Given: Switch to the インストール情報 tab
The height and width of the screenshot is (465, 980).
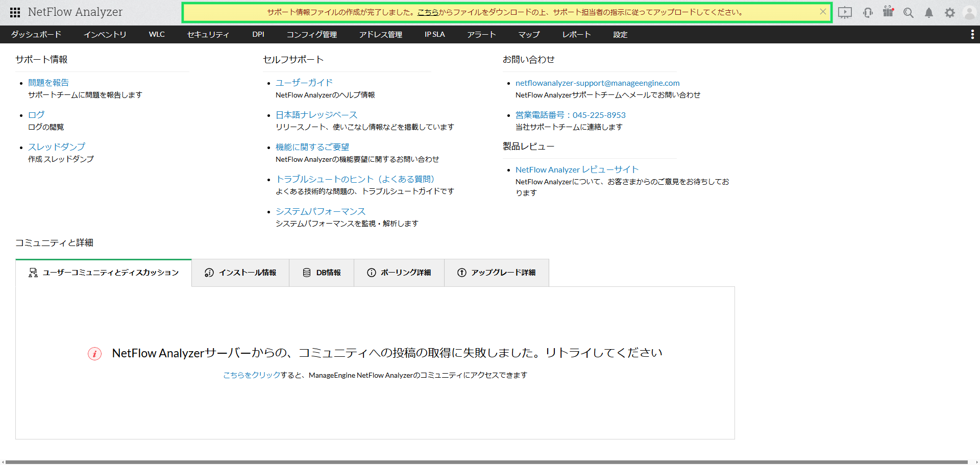Looking at the screenshot, I should 240,273.
